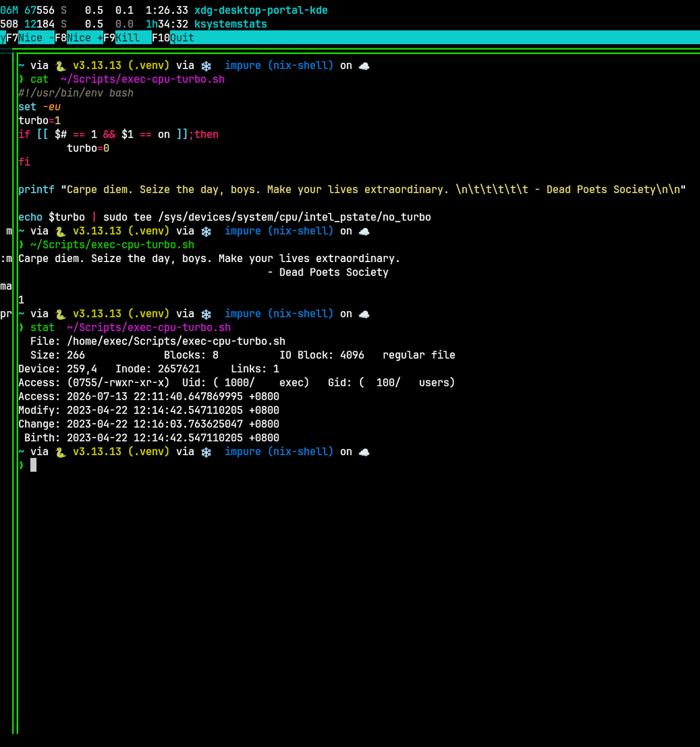Click F7 Nice - in htop footer
The image size is (700, 747).
point(30,38)
